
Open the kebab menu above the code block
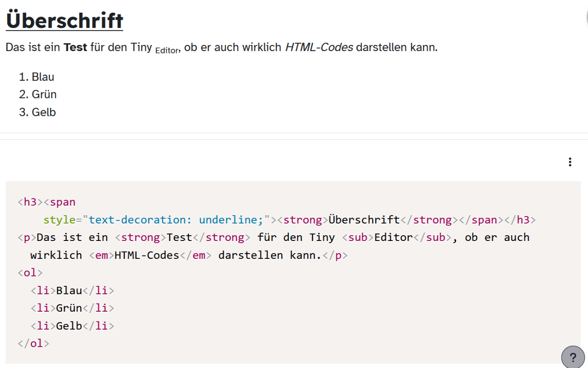[570, 162]
